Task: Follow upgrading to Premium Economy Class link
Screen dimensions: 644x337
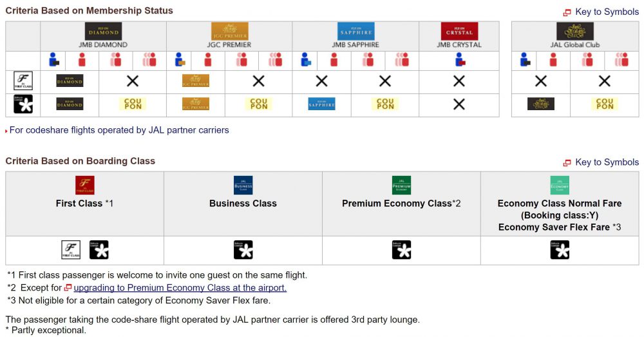Action: point(180,288)
